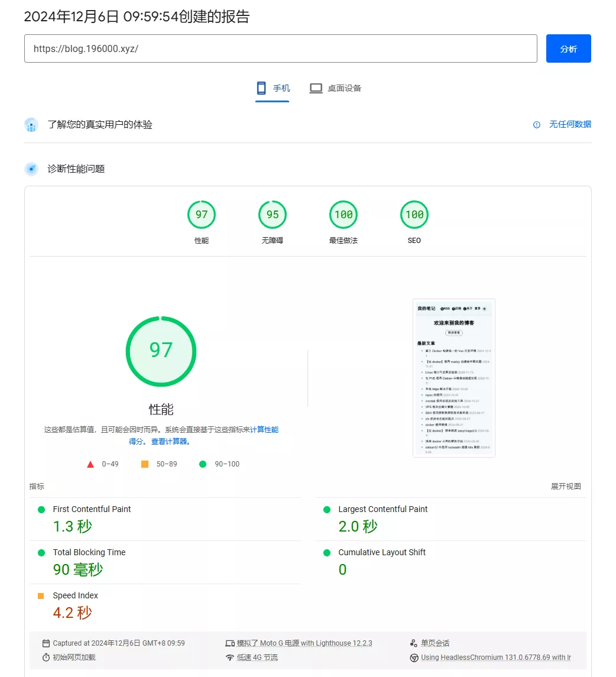
Task: Click the wifi icon beside 低速 4G 节流
Action: (x=230, y=657)
